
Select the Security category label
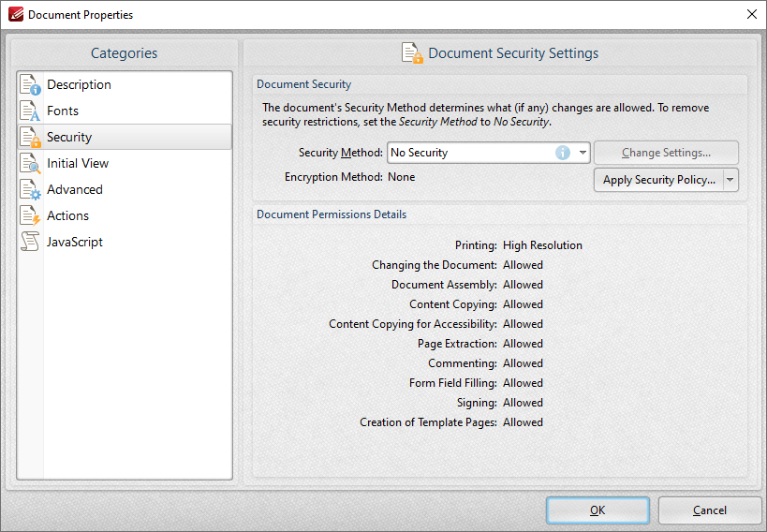[69, 137]
